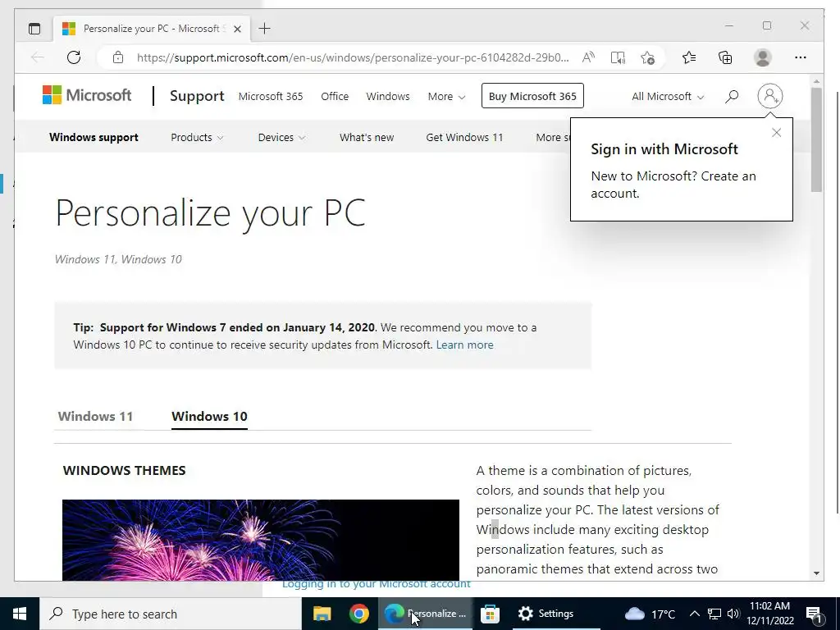Open Microsoft 365 menu item
This screenshot has width=840, height=630.
point(271,97)
